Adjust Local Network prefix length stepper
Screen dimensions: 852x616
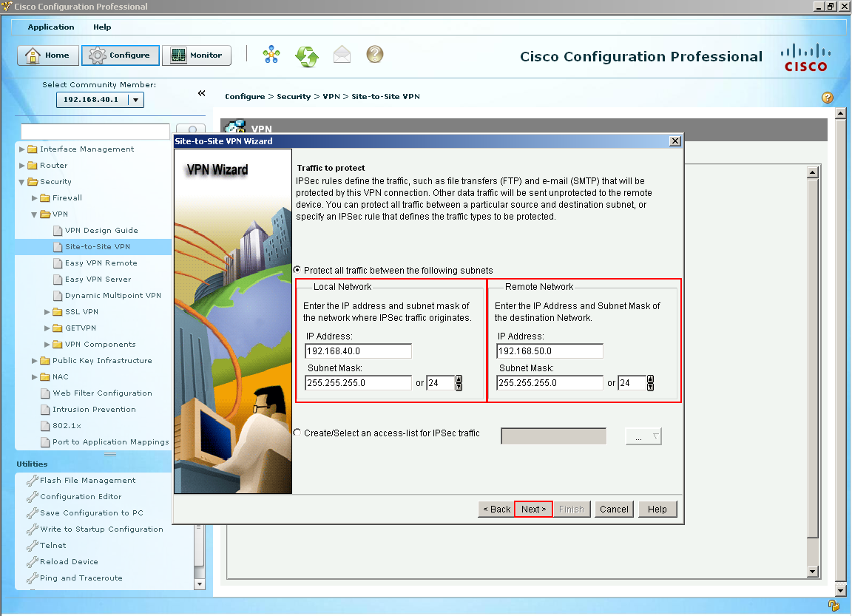coord(459,383)
